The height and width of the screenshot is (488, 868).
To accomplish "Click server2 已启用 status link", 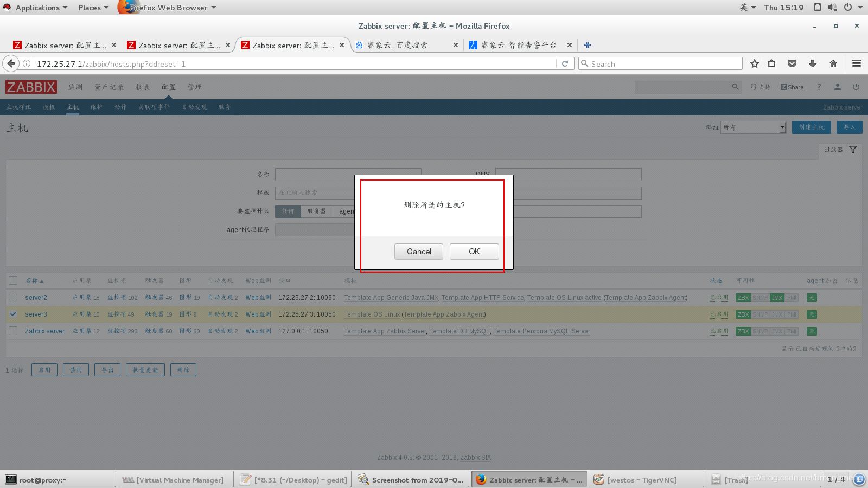I will pos(719,298).
